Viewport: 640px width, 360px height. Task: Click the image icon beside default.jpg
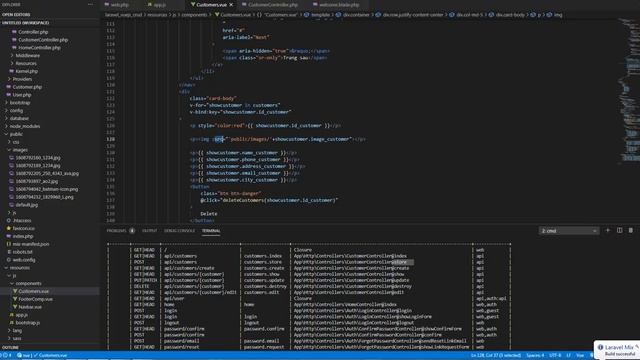pos(12,205)
